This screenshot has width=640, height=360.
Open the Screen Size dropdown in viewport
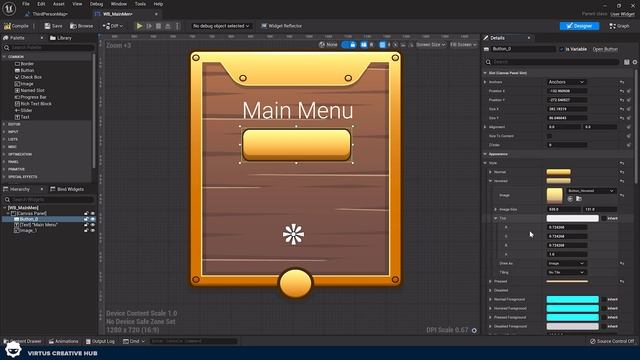tap(431, 44)
